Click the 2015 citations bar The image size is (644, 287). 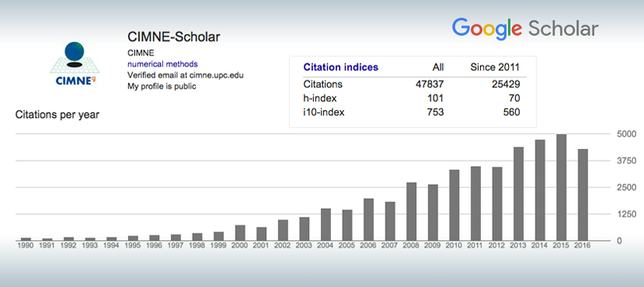(561, 187)
